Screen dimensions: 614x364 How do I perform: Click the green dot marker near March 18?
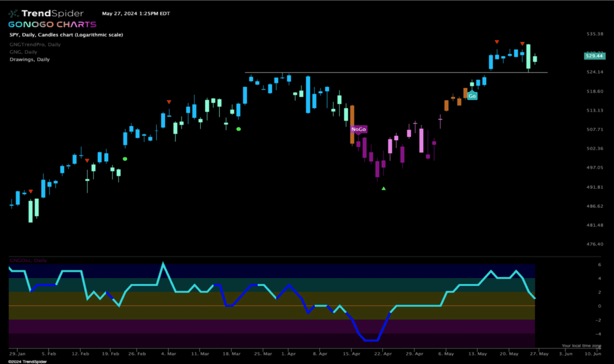click(x=238, y=129)
